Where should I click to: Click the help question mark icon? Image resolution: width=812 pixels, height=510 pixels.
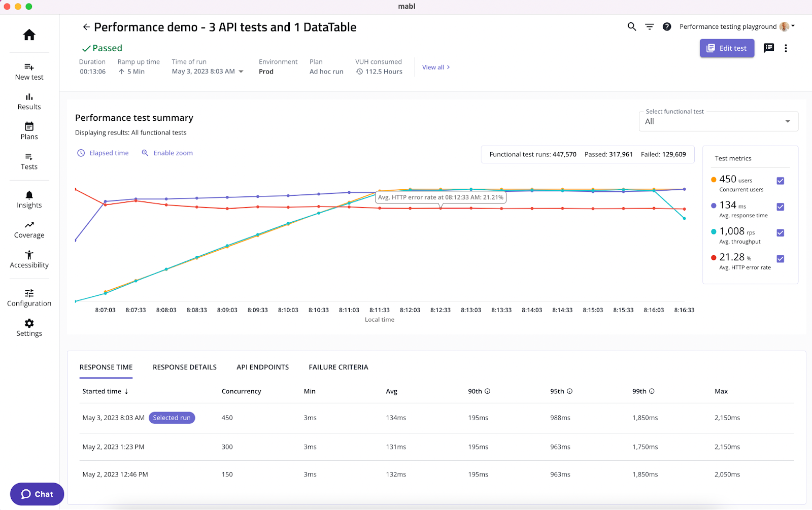(667, 26)
